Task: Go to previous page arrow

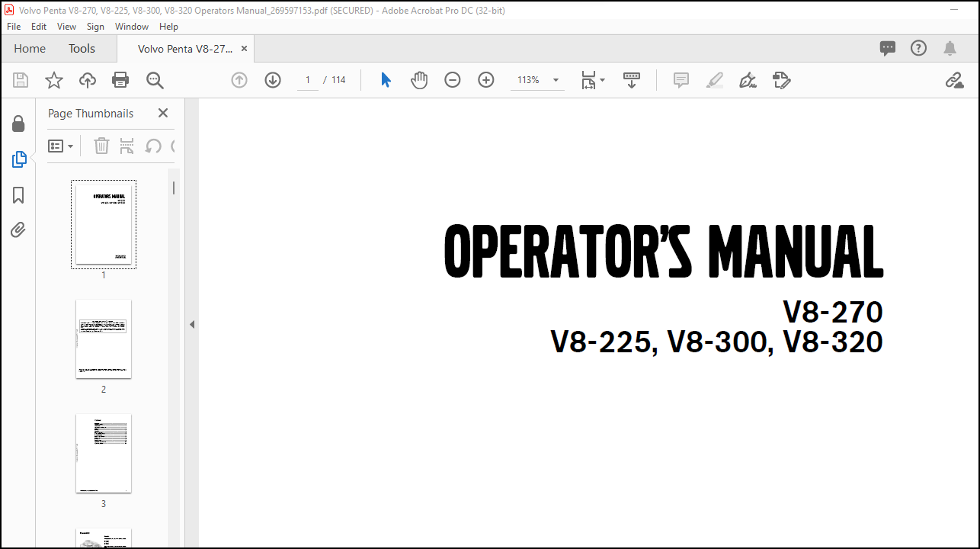Action: tap(239, 80)
